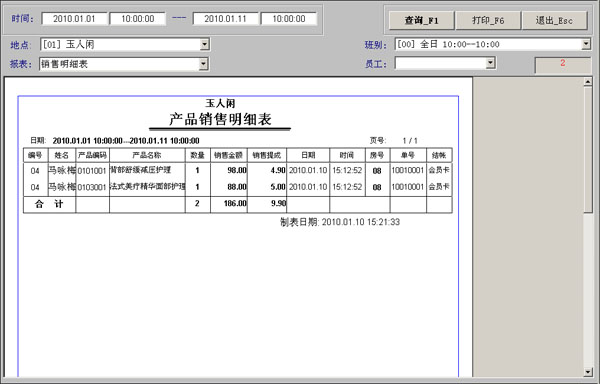Click the bold date range 2010.01.01 10:00:00--2010.01.11 10:00:00
Screen dimensions: 600x384
[126, 141]
